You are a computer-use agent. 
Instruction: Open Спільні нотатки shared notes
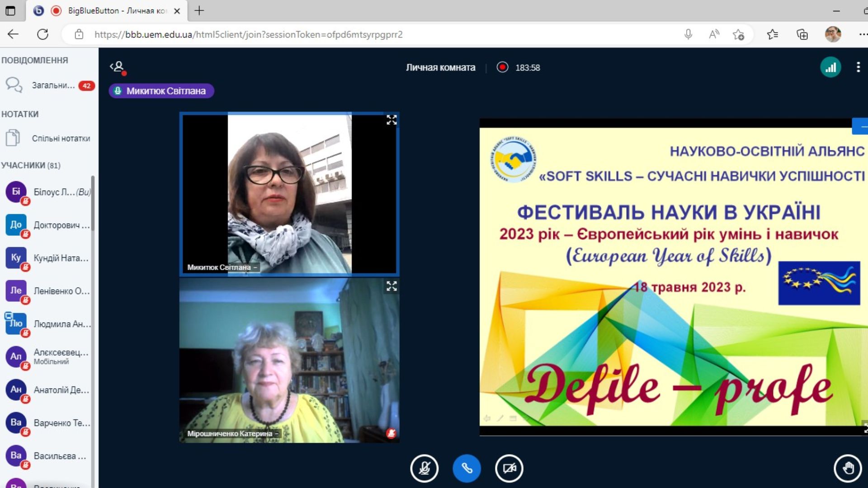tap(49, 138)
